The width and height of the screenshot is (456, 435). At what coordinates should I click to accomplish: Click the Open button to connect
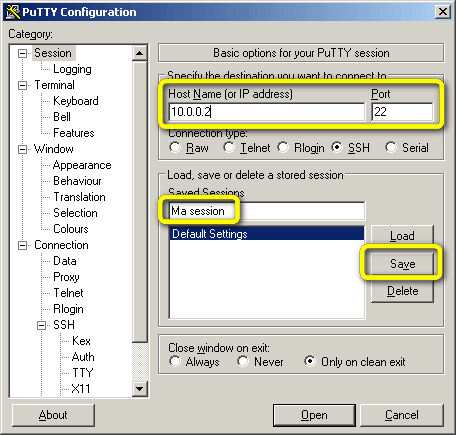click(x=314, y=415)
